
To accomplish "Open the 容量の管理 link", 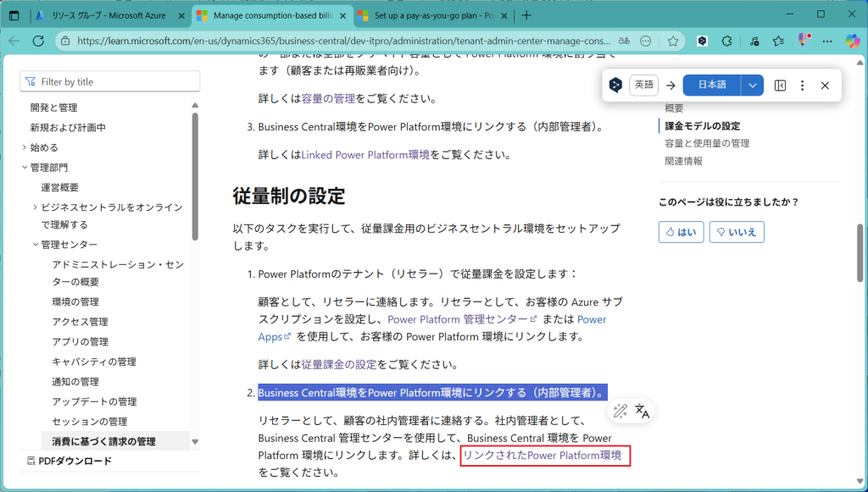I will tap(328, 98).
